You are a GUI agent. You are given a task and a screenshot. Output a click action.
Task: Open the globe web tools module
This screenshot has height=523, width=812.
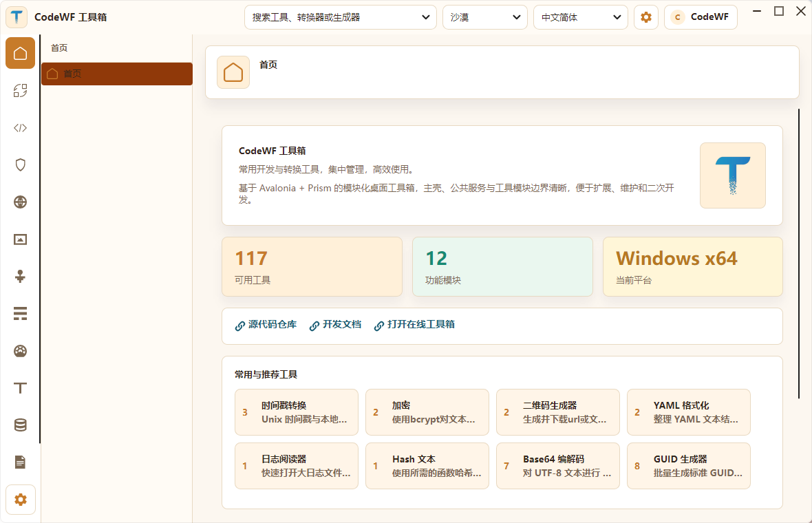(20, 202)
